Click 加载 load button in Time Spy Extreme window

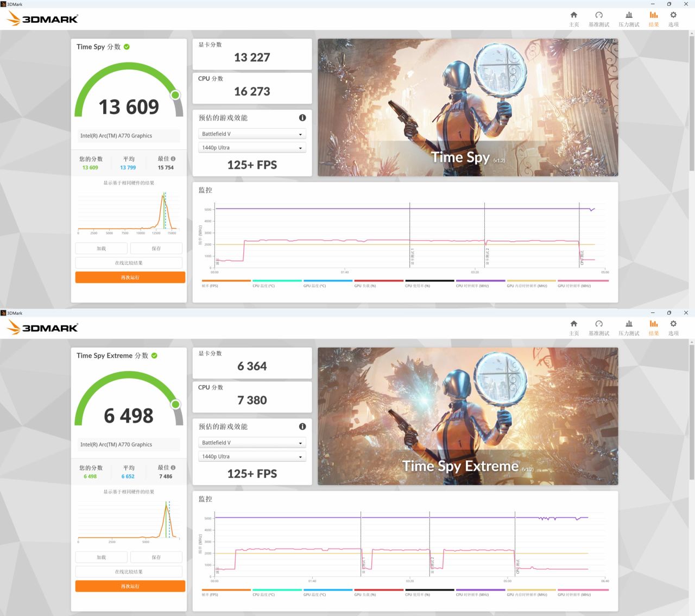[102, 557]
